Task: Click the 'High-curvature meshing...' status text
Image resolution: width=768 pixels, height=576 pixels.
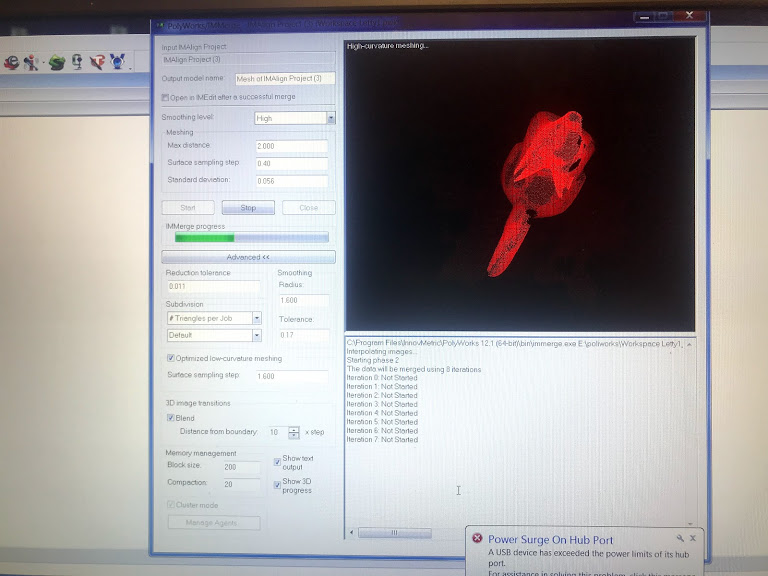Action: coord(387,46)
